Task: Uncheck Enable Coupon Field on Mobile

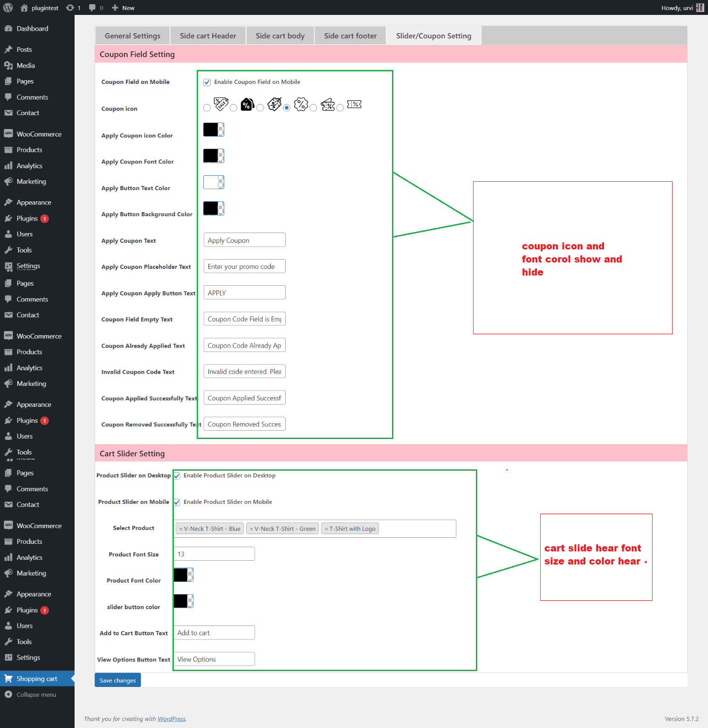Action: (207, 82)
